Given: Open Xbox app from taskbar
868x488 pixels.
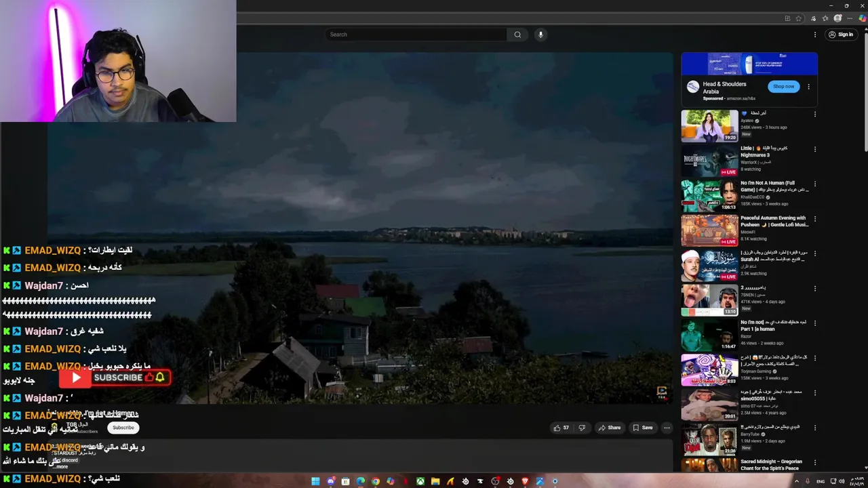Looking at the screenshot, I should (x=420, y=481).
